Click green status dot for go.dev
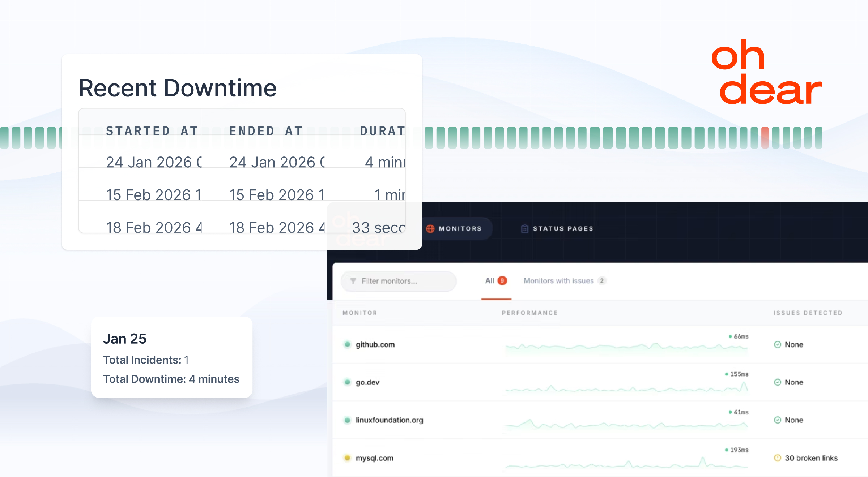 (x=347, y=382)
